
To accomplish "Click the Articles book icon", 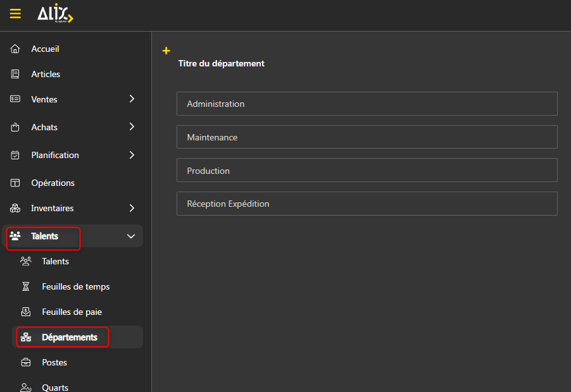I will (16, 75).
